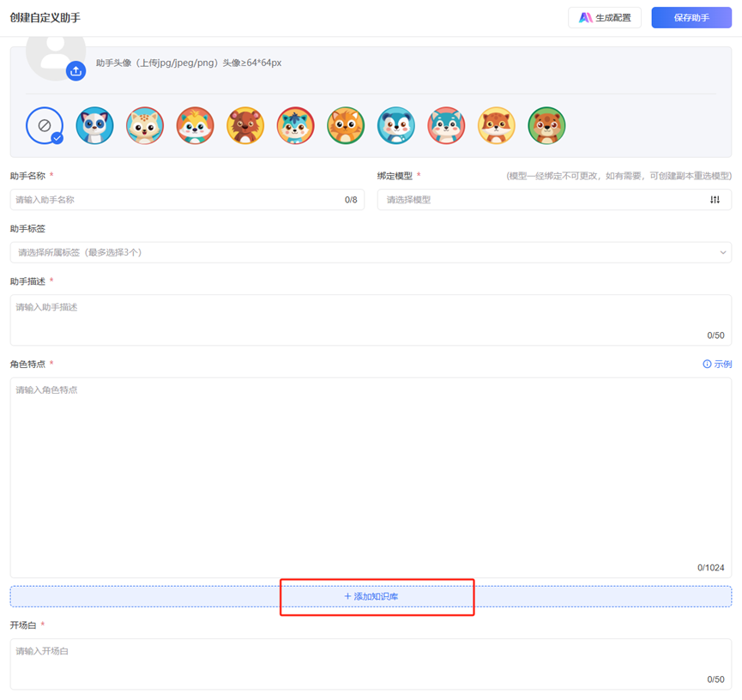Click the 助手名称 label

(27, 176)
